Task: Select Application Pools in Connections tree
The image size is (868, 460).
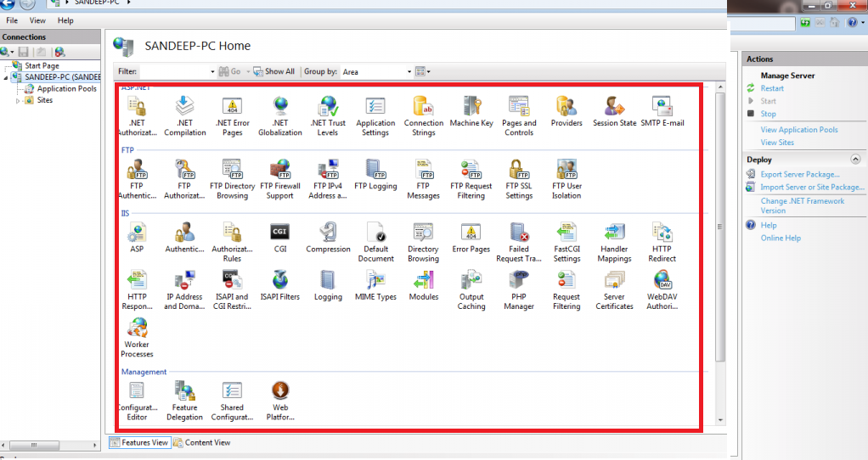Action: coord(66,88)
